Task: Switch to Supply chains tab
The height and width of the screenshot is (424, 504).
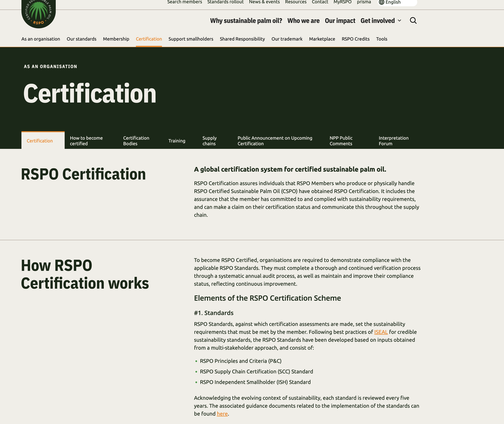Action: click(209, 141)
